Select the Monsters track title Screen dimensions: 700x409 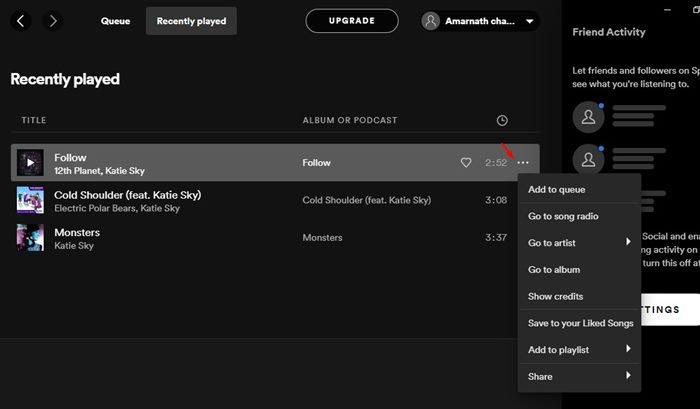tap(77, 232)
